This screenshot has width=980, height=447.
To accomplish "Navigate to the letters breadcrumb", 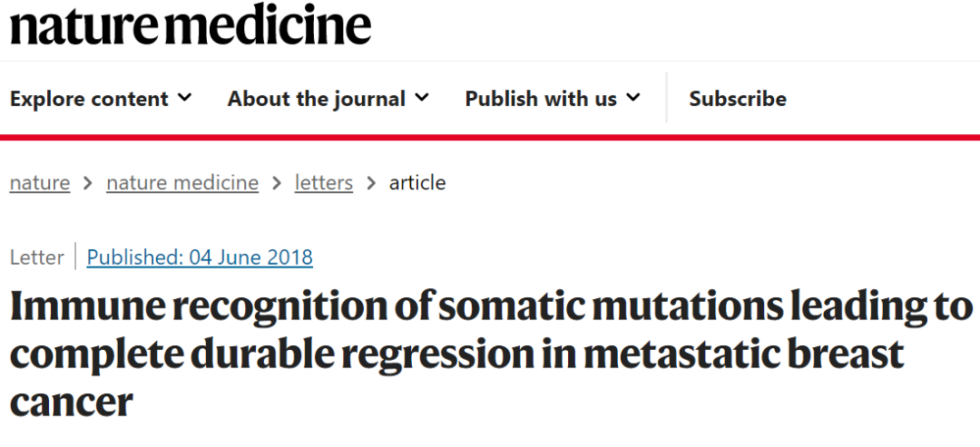I will click(x=324, y=182).
